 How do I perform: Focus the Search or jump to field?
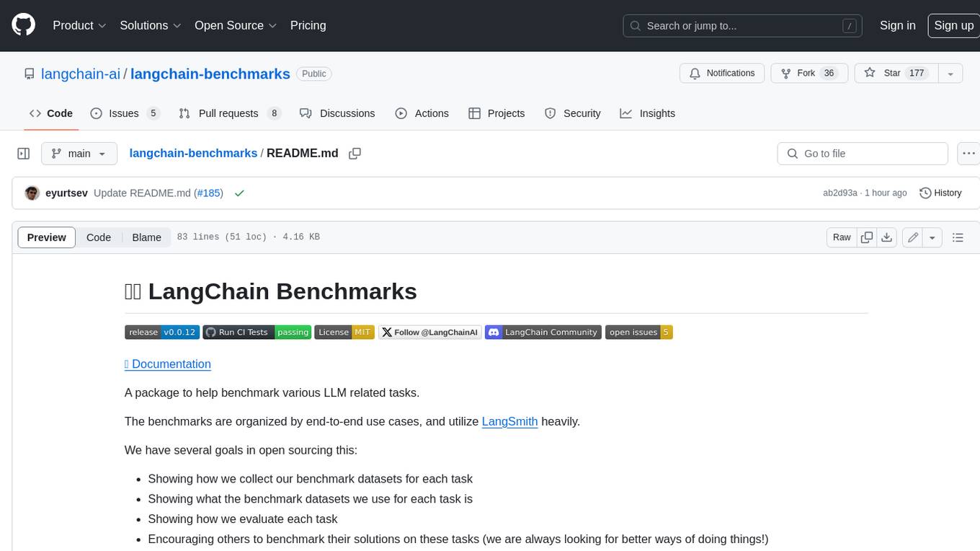[x=743, y=25]
